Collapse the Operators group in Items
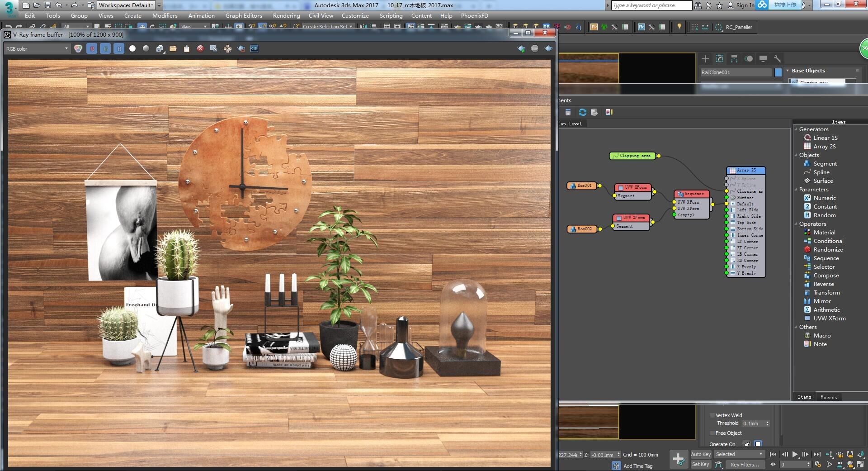The image size is (868, 471). [796, 224]
